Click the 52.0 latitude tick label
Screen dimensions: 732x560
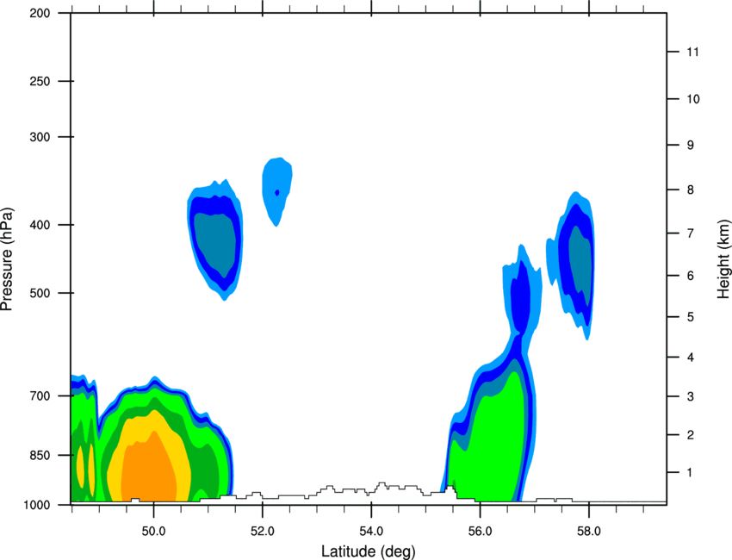(x=263, y=532)
